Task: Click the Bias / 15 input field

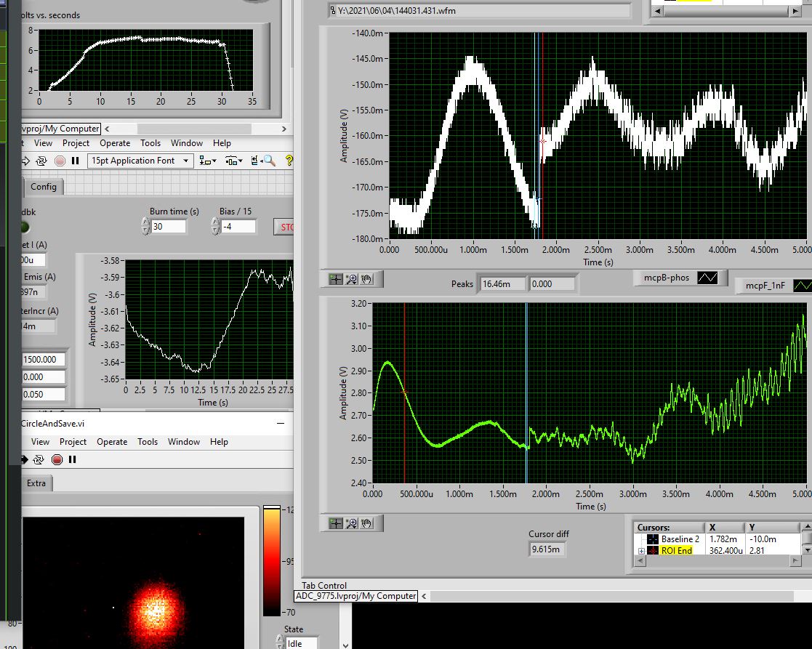Action: tap(239, 227)
